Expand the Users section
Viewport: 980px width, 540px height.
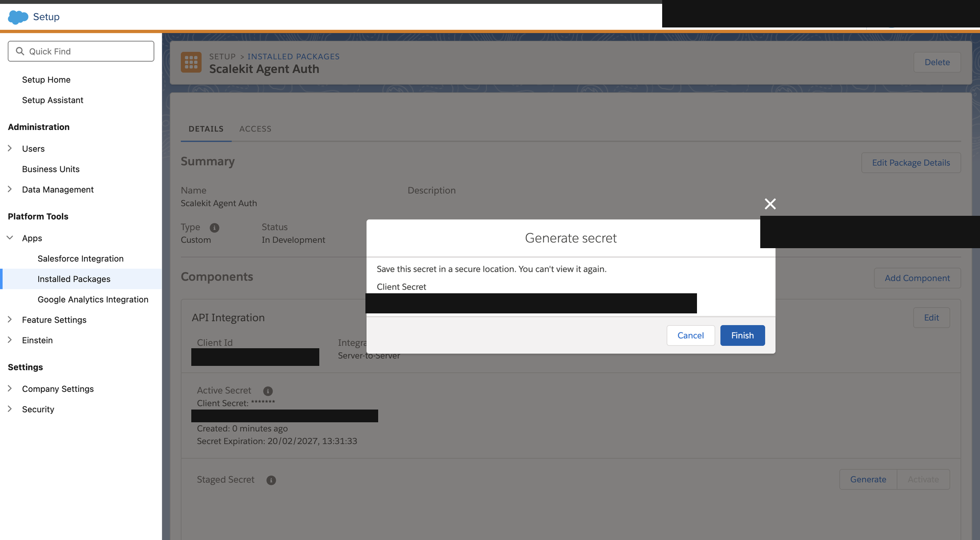pyautogui.click(x=10, y=148)
